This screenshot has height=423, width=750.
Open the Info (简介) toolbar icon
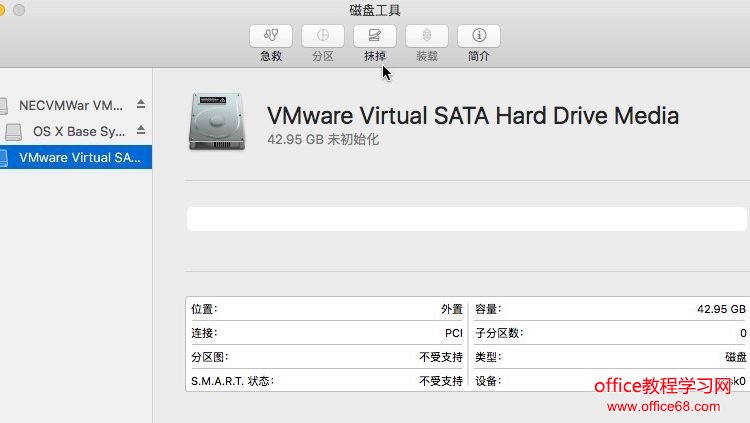tap(479, 36)
